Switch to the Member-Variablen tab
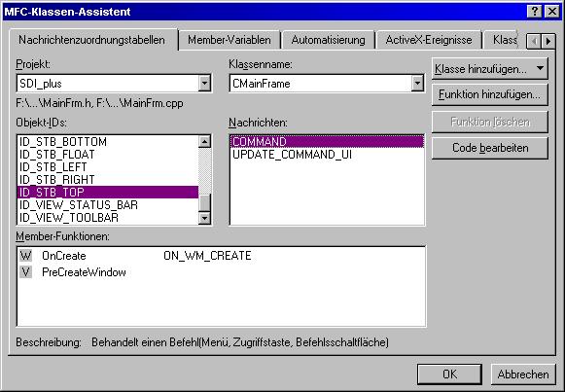565x392 pixels. (230, 40)
